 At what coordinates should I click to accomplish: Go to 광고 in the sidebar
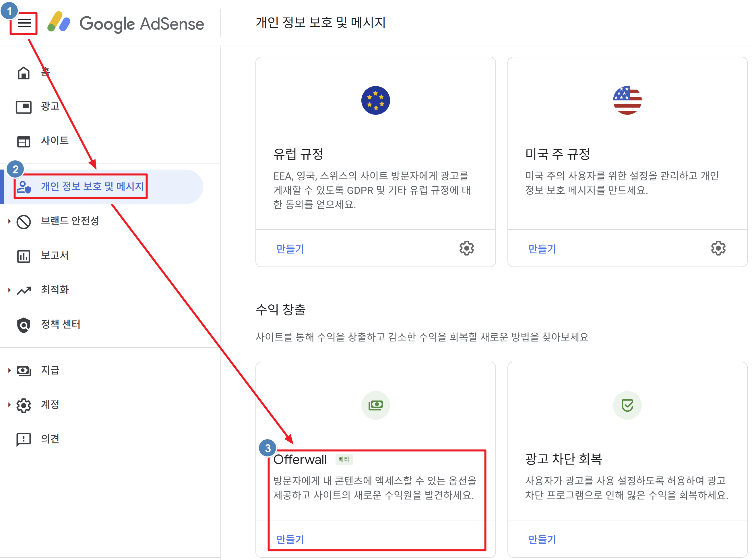click(50, 106)
